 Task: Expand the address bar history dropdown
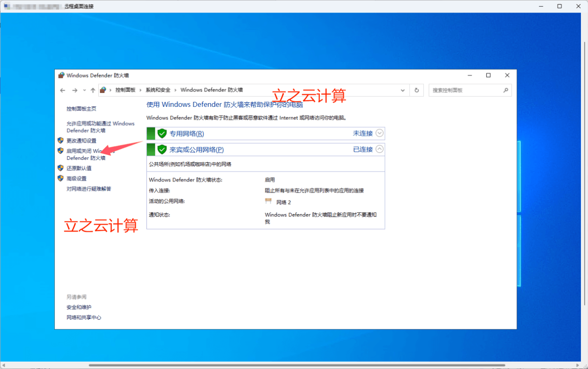coord(403,90)
